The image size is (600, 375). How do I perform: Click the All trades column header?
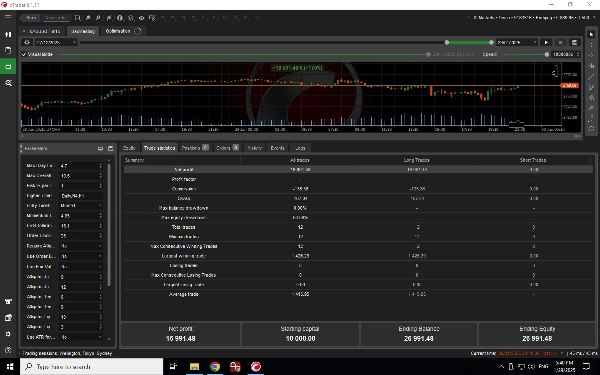tap(299, 160)
